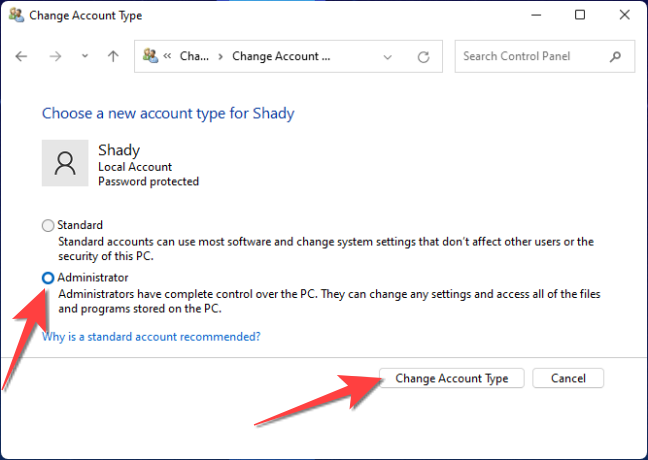
Task: Click the title bar window icon
Action: pyautogui.click(x=17, y=15)
